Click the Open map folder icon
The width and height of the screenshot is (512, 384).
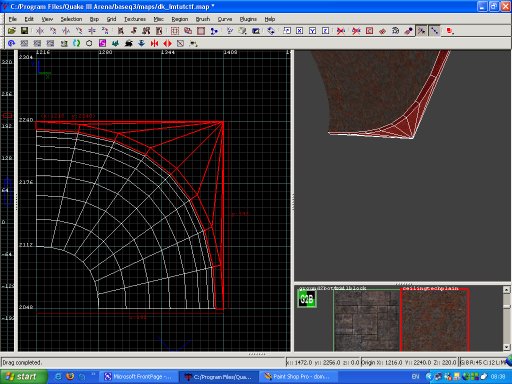12,31
